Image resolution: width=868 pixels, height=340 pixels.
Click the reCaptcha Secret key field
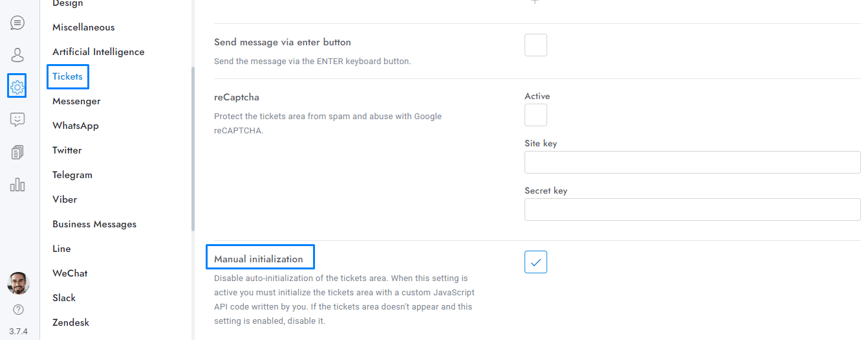coord(692,210)
